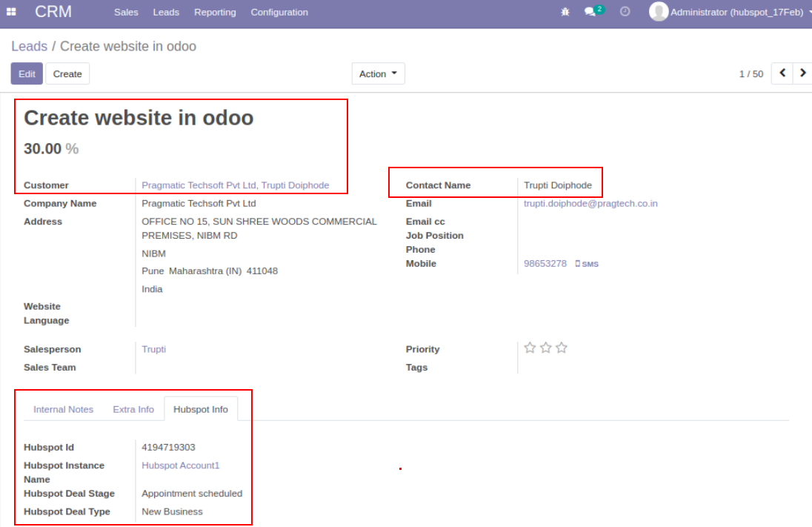Go back via Leads breadcrumb
The height and width of the screenshot is (527, 812).
[29, 46]
